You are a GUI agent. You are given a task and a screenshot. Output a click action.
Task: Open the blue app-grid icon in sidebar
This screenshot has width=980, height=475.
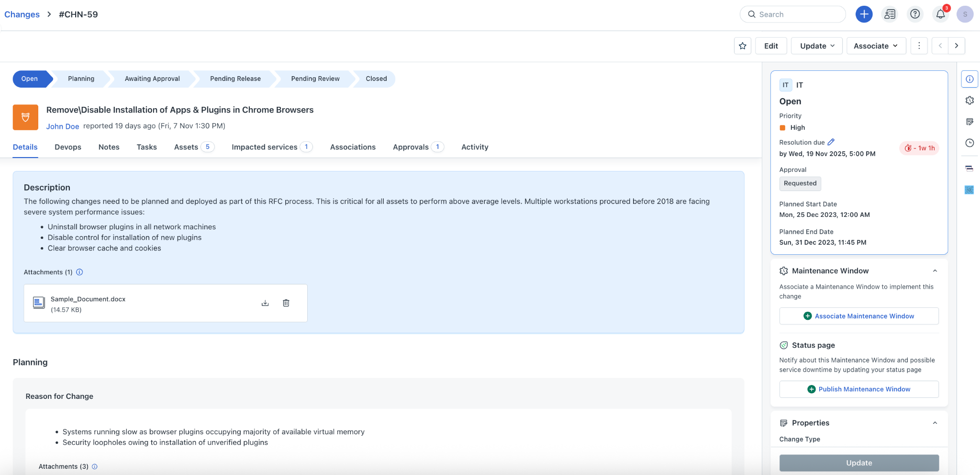pyautogui.click(x=969, y=190)
